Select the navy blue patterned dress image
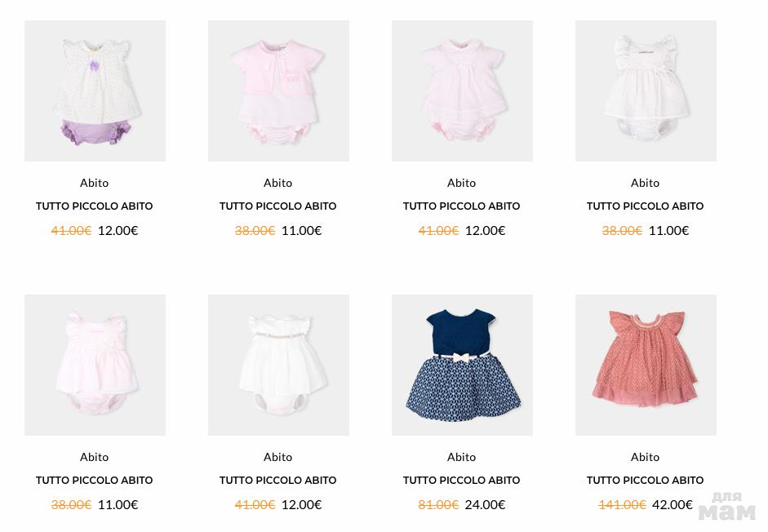The width and height of the screenshot is (768, 532). coord(462,365)
